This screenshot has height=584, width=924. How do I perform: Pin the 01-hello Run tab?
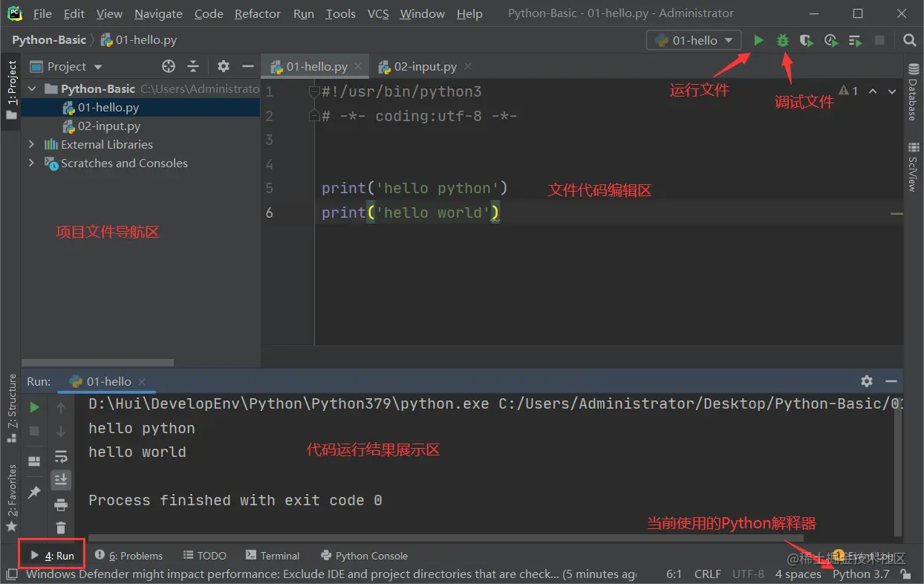34,493
